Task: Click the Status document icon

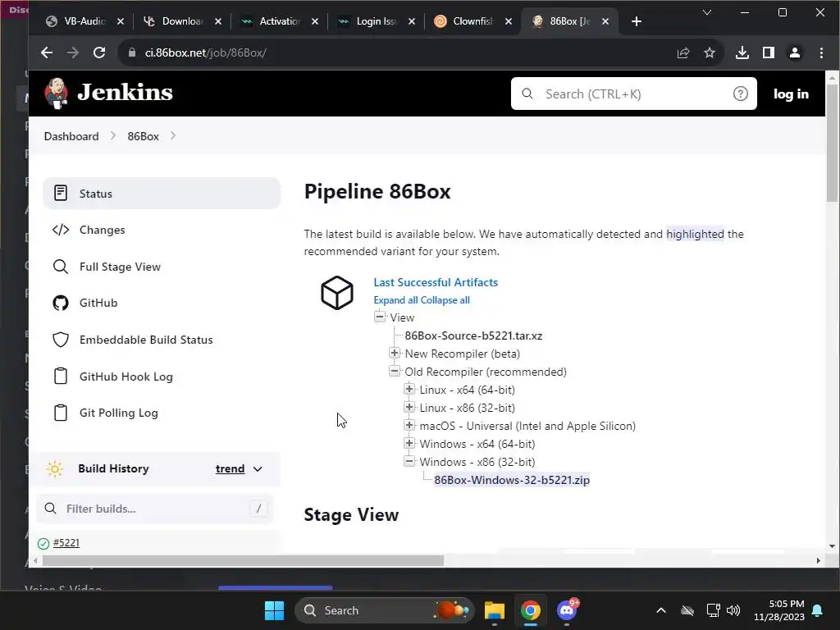Action: [61, 193]
